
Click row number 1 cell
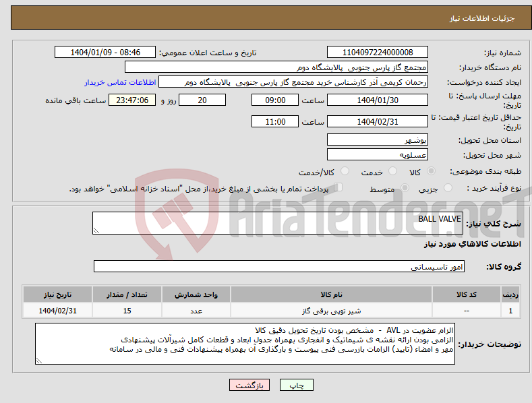click(510, 311)
